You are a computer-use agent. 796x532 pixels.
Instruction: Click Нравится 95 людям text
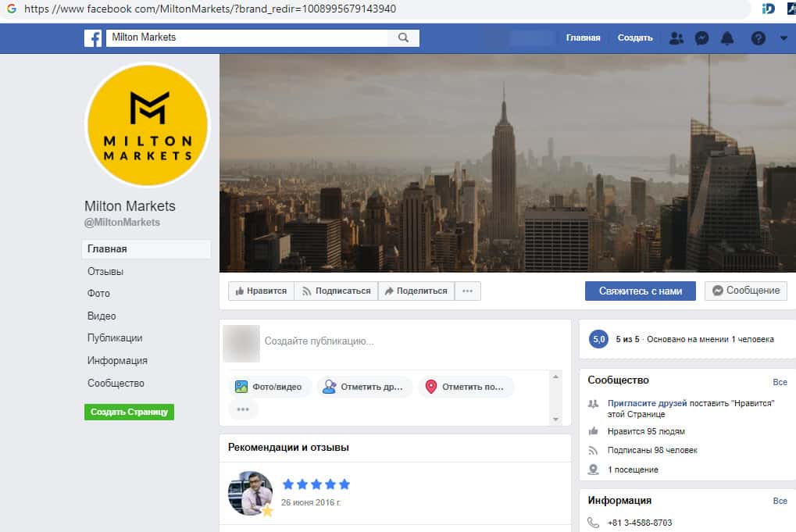coord(646,431)
